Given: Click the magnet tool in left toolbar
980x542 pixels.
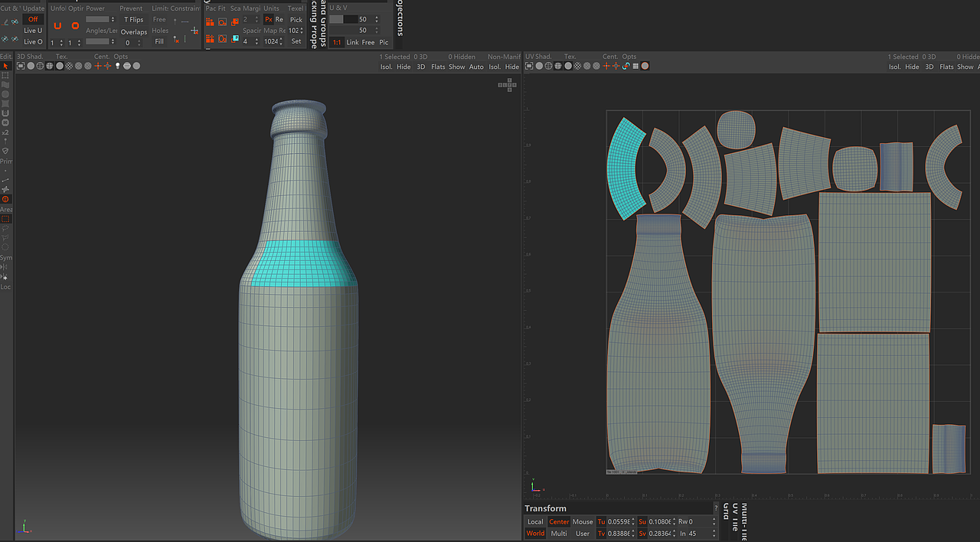Looking at the screenshot, I should coord(5,113).
